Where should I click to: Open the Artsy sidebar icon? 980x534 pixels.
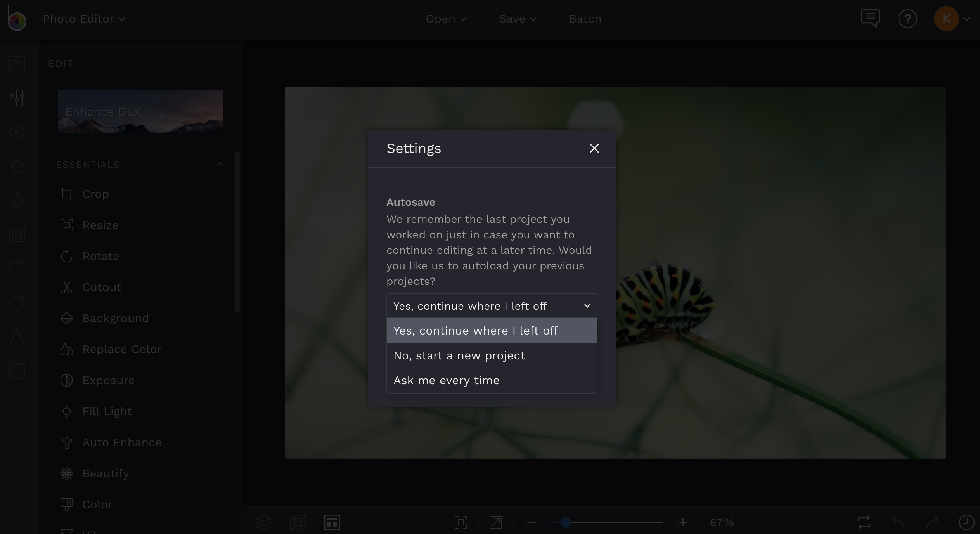(x=17, y=200)
